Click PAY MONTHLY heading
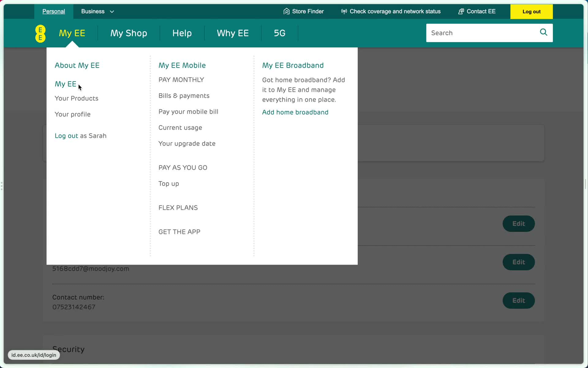This screenshot has height=368, width=588. click(181, 80)
